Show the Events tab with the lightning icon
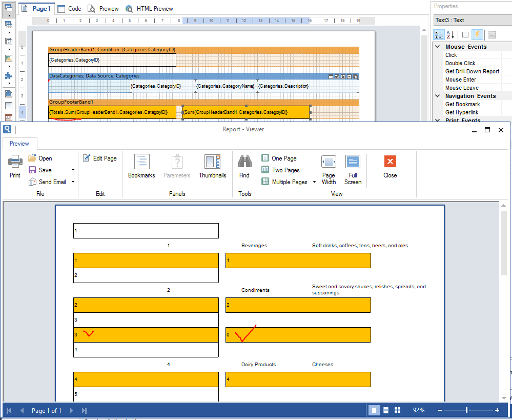Screen dimensions: 512x420 tap(477, 34)
